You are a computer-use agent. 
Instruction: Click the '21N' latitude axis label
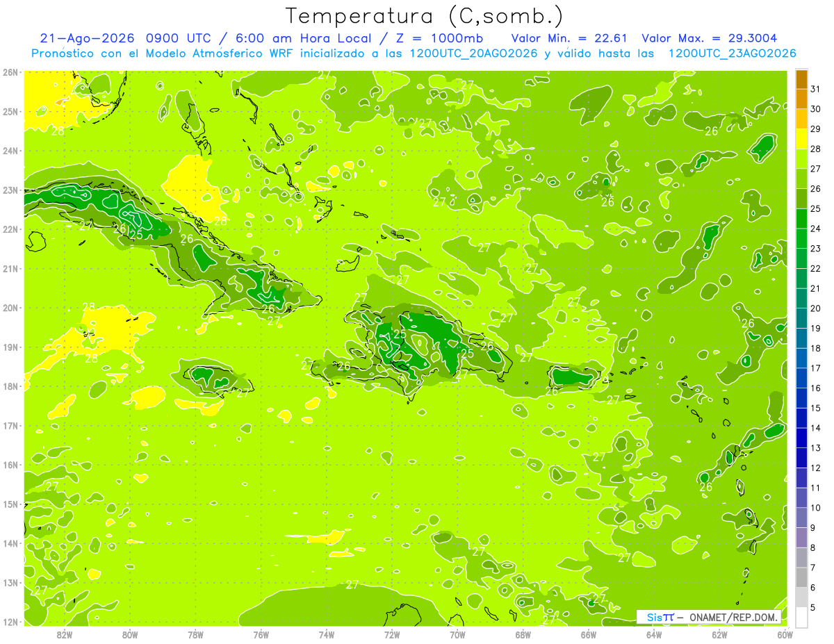(x=10, y=268)
